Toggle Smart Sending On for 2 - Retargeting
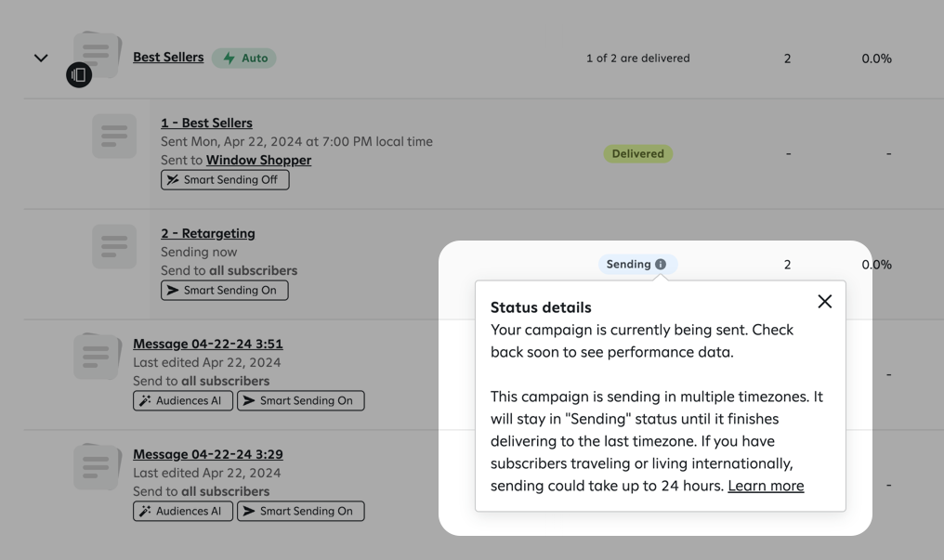Image resolution: width=944 pixels, height=560 pixels. click(224, 290)
